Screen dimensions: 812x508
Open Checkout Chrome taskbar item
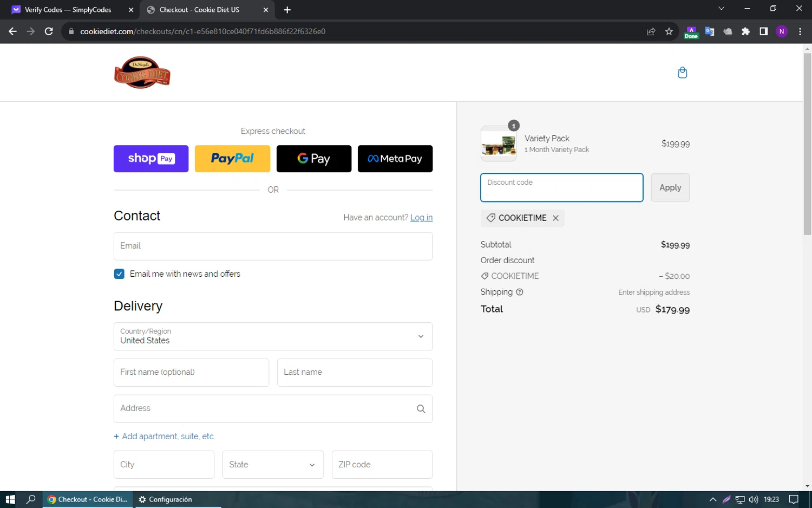coord(88,499)
